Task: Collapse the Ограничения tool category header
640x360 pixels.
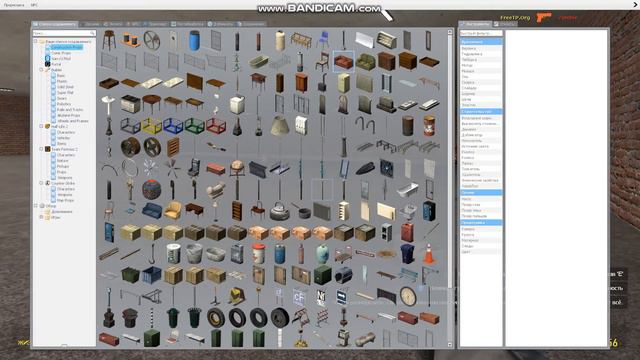Action: coord(481,42)
